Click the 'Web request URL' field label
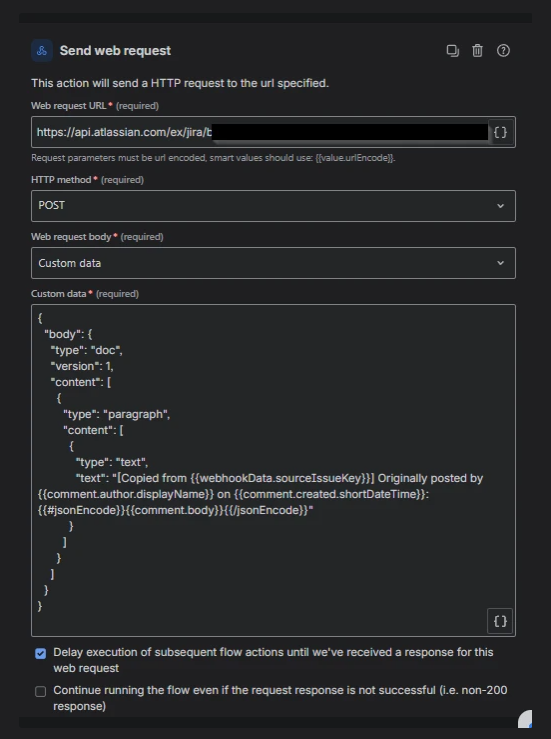This screenshot has width=551, height=739. pos(69,106)
